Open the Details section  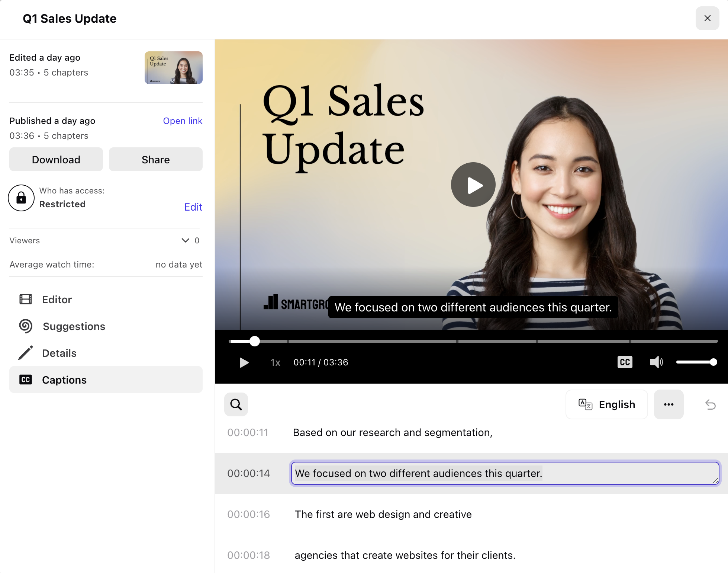coord(59,353)
